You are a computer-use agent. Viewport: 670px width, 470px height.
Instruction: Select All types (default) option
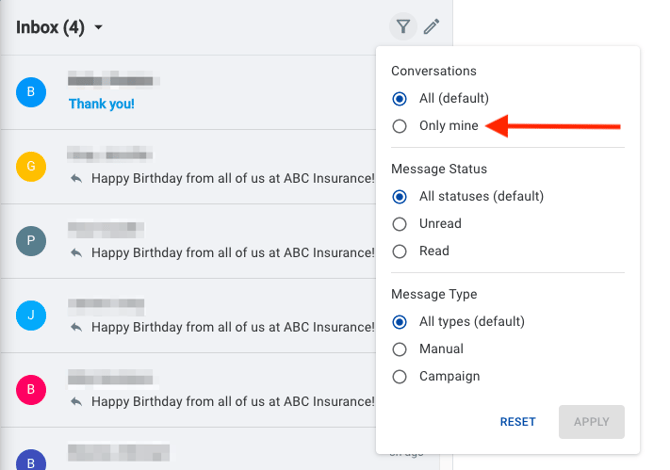(400, 322)
